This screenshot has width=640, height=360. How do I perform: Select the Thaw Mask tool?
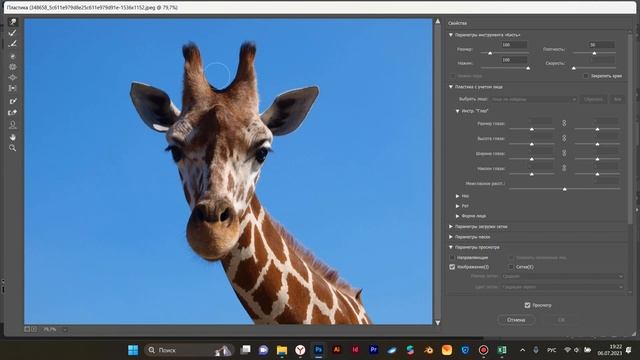pyautogui.click(x=13, y=112)
